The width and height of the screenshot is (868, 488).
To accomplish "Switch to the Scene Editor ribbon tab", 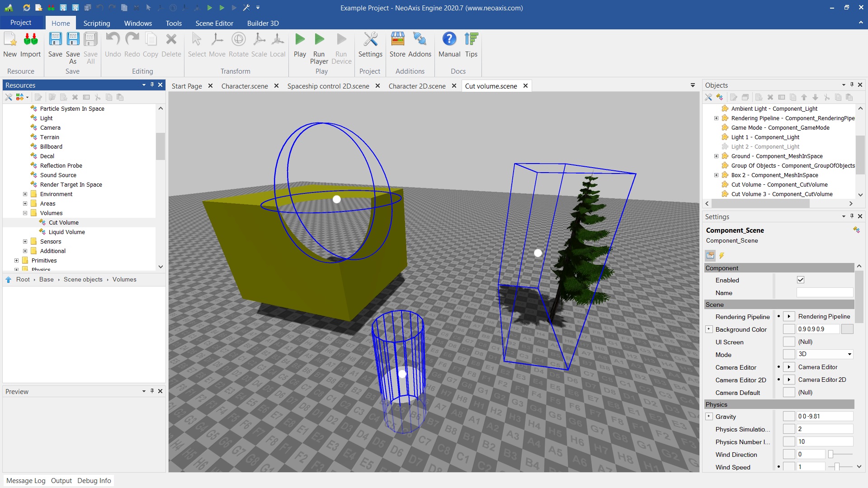I will (x=214, y=23).
